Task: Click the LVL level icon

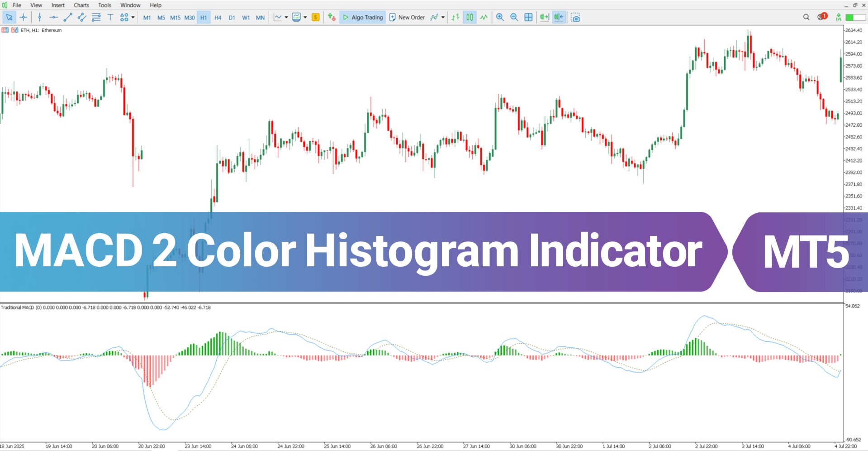Action: (839, 17)
